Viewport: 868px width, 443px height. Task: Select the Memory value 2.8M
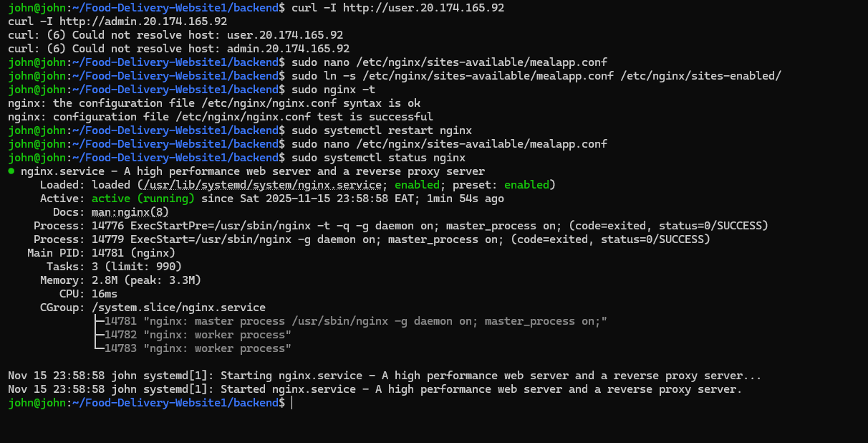click(103, 280)
